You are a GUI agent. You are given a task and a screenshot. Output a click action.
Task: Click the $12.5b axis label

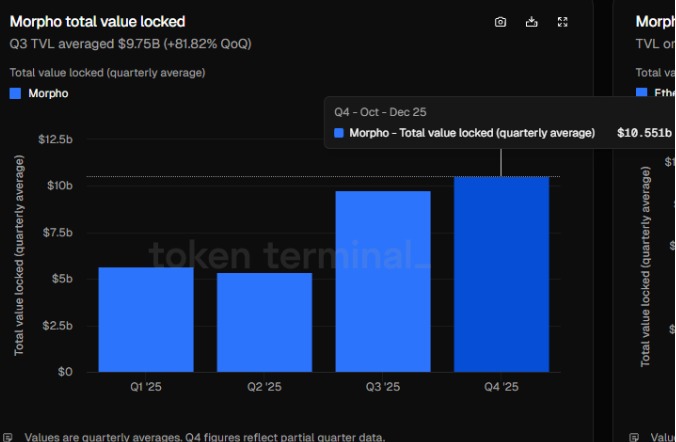tap(55, 139)
